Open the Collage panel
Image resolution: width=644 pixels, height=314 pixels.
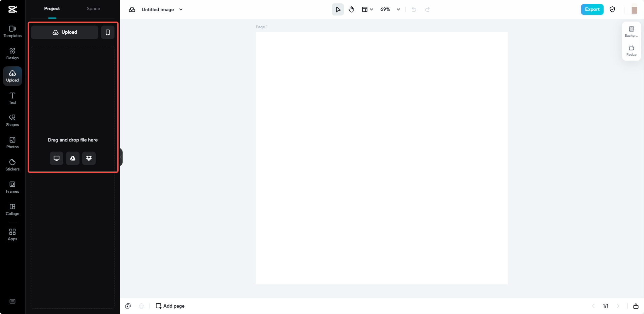[x=12, y=209]
